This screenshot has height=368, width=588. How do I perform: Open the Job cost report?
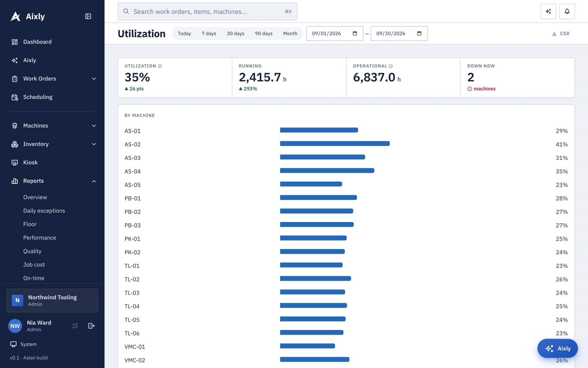(34, 265)
